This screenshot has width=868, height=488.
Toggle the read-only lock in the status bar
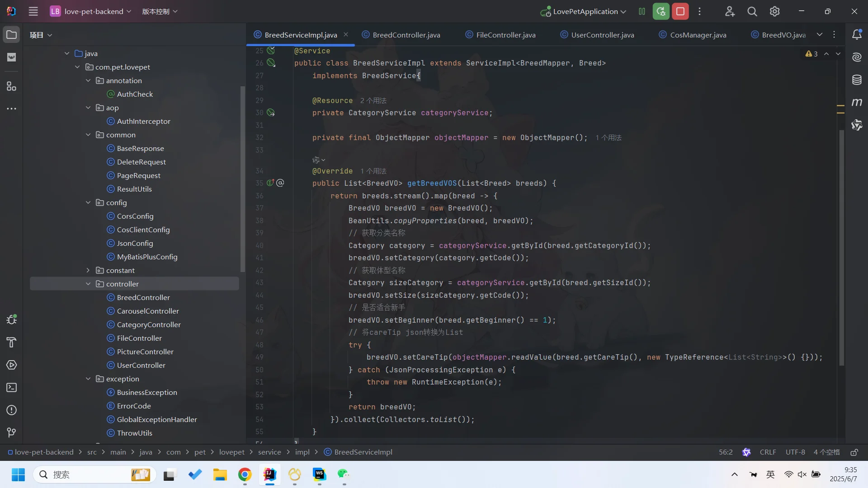[x=854, y=452]
